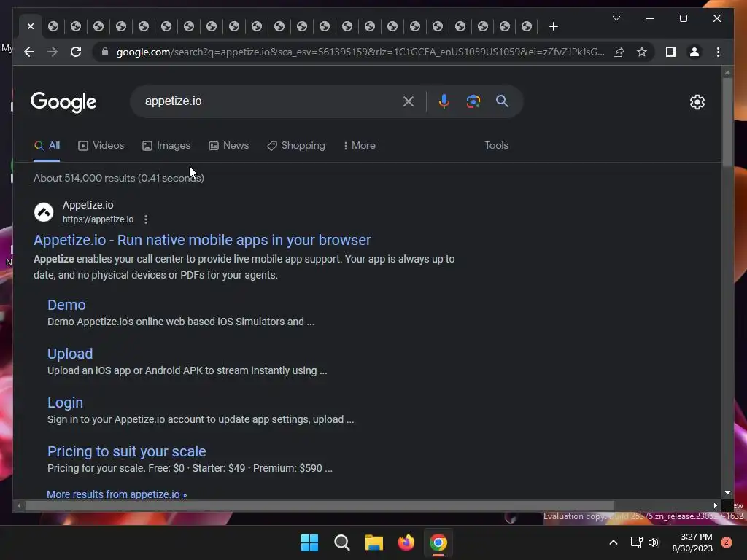Switch to Shopping results

pyautogui.click(x=296, y=146)
